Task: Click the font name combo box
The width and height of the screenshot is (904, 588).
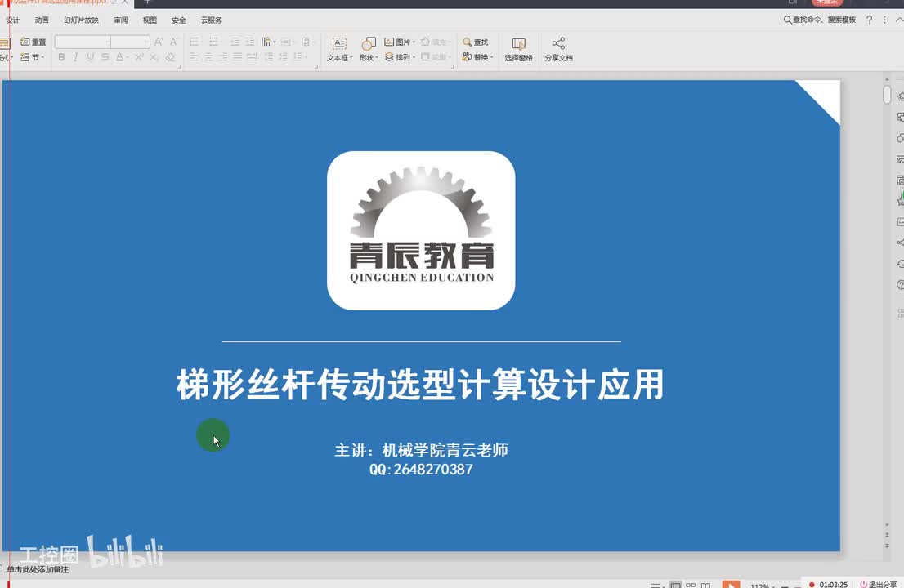Action: 83,42
